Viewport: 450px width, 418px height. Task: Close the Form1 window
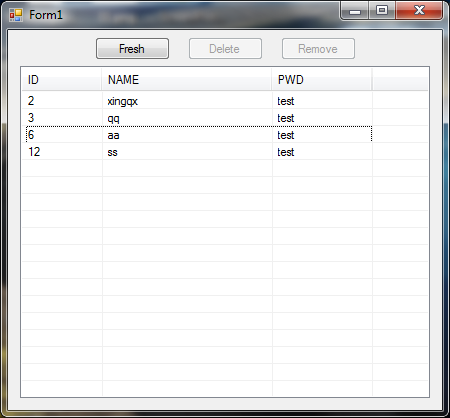[x=419, y=11]
